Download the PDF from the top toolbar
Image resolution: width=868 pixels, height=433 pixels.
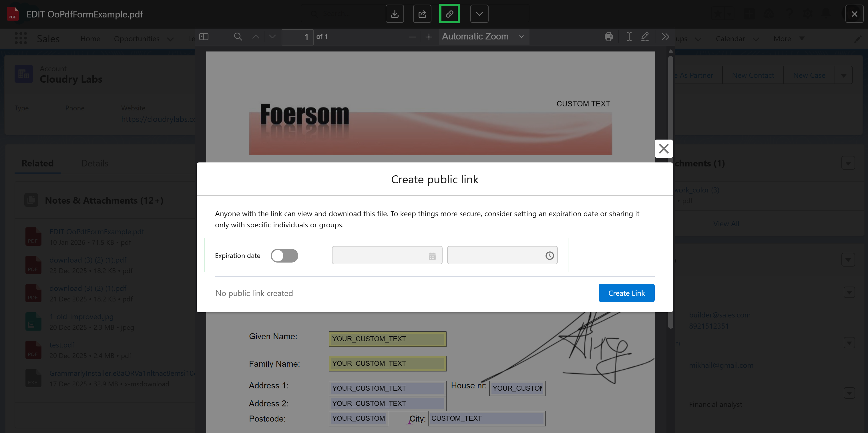395,13
